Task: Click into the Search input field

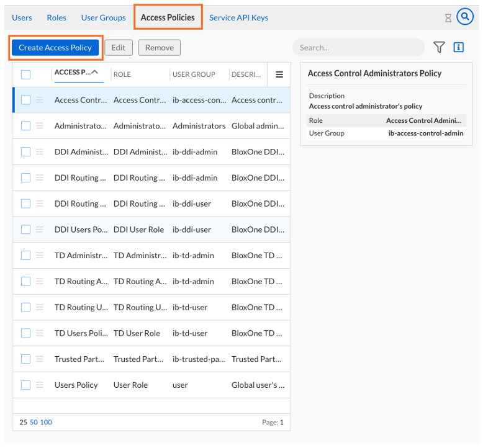Action: [x=357, y=47]
